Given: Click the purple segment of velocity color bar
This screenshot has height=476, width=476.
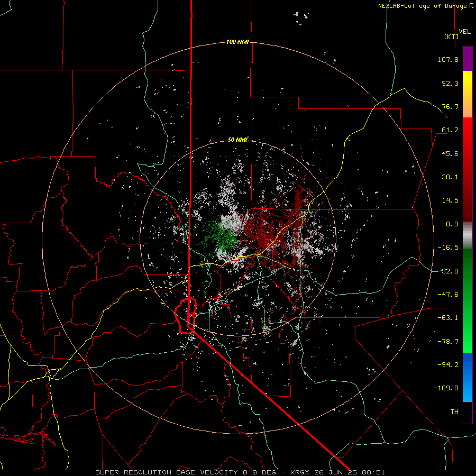Looking at the screenshot, I should coord(467,59).
